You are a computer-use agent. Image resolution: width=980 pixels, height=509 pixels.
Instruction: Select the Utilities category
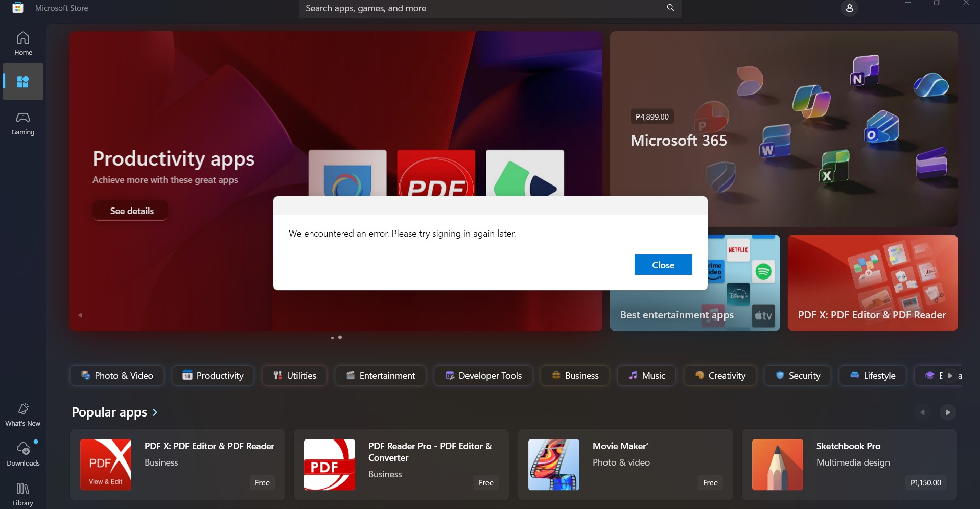[294, 376]
